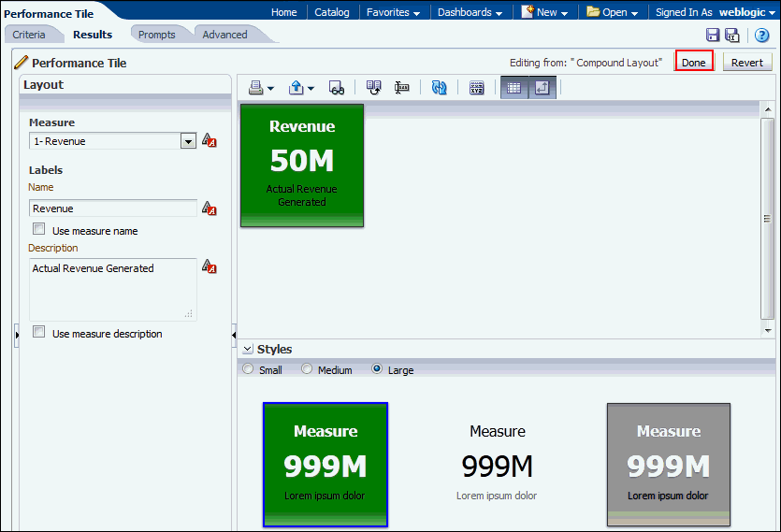Select the gray Measure style tile
The width and height of the screenshot is (781, 532).
click(x=668, y=464)
